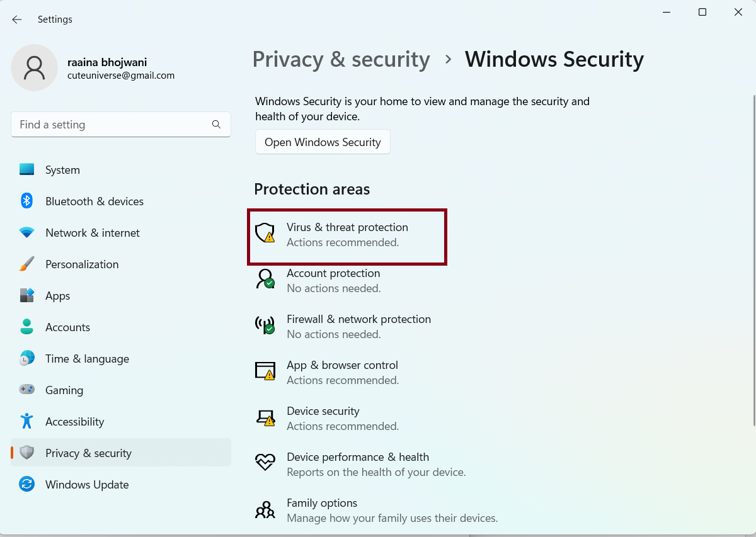Click the Account protection person icon
756x537 pixels.
[265, 279]
